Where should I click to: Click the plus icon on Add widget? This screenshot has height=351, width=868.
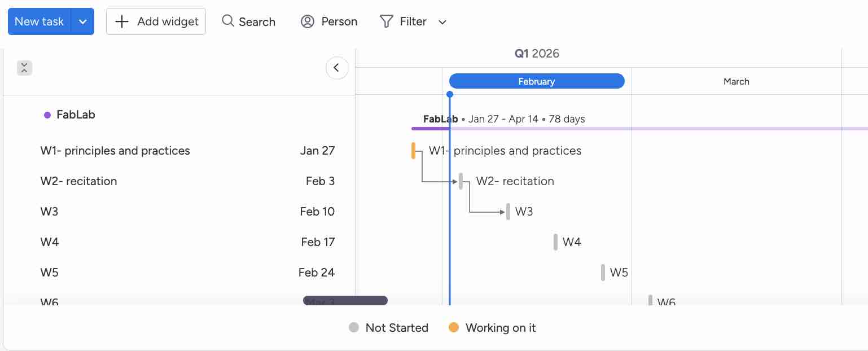point(122,21)
